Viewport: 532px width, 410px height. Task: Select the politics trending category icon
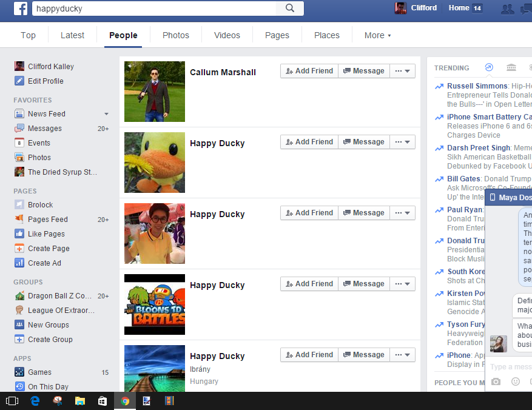pyautogui.click(x=511, y=67)
